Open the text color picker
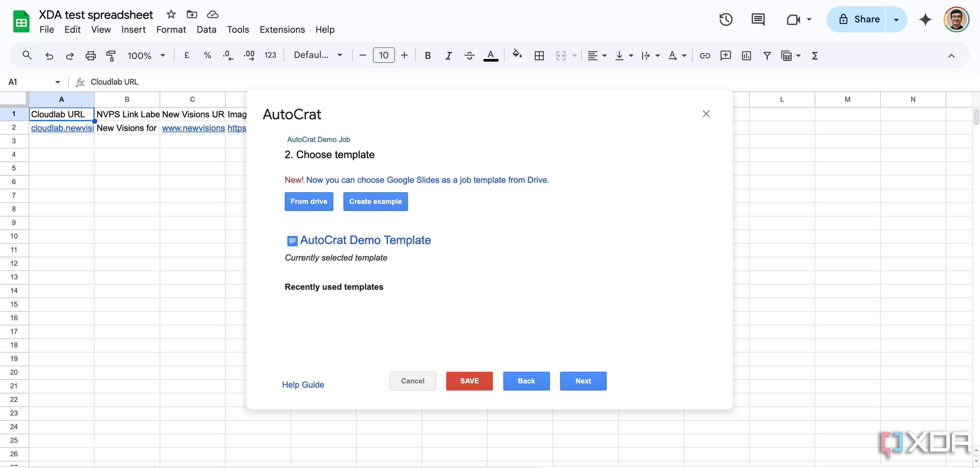980x468 pixels. 491,56
